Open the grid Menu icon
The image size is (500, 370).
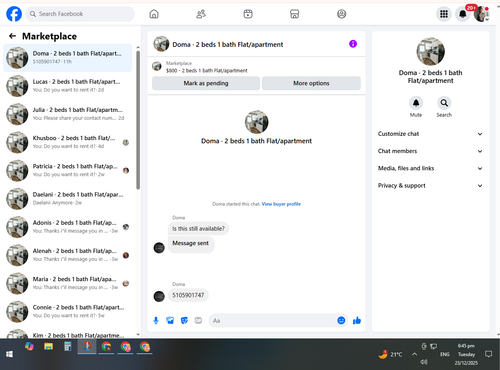click(x=444, y=14)
